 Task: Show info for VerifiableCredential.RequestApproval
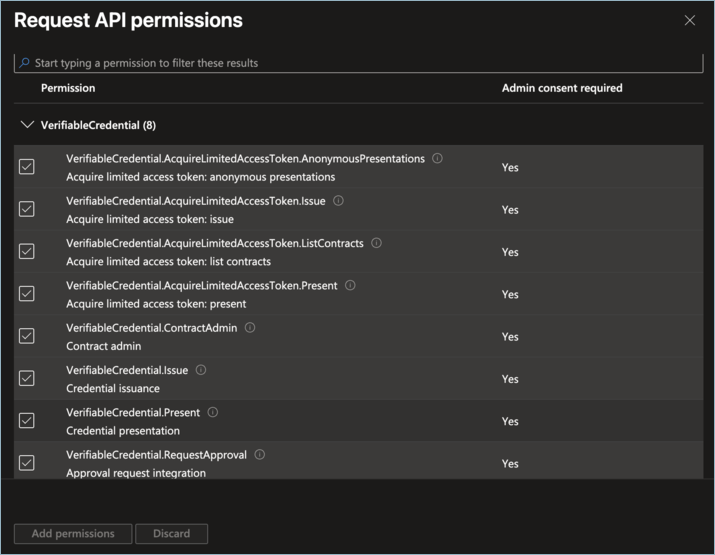(x=260, y=455)
